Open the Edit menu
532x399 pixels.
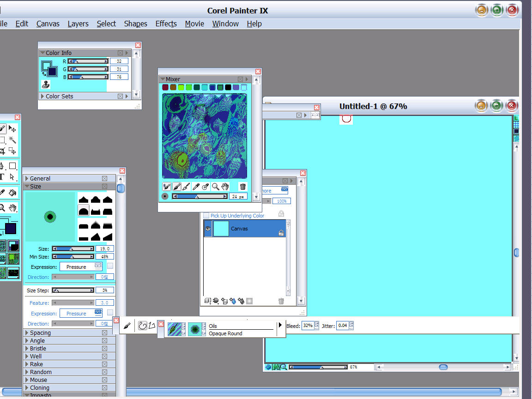(x=22, y=24)
